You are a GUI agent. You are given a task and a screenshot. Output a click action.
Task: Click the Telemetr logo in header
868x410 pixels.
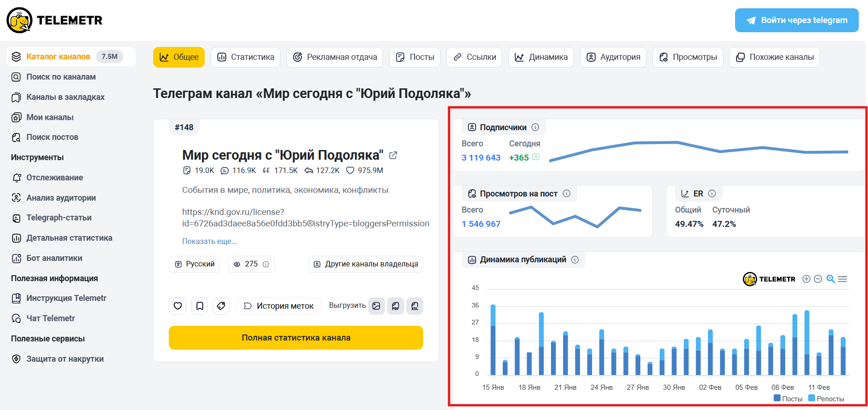pyautogui.click(x=55, y=20)
